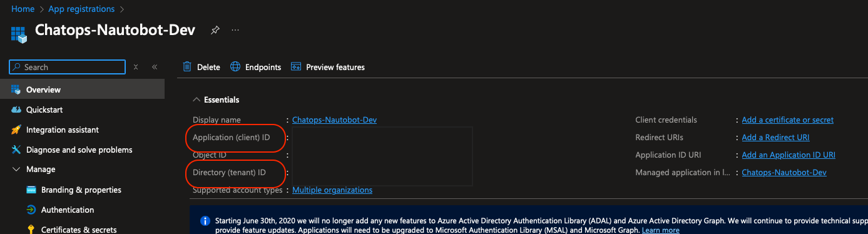Open the App registrations breadcrumb
868x234 pixels.
point(81,9)
